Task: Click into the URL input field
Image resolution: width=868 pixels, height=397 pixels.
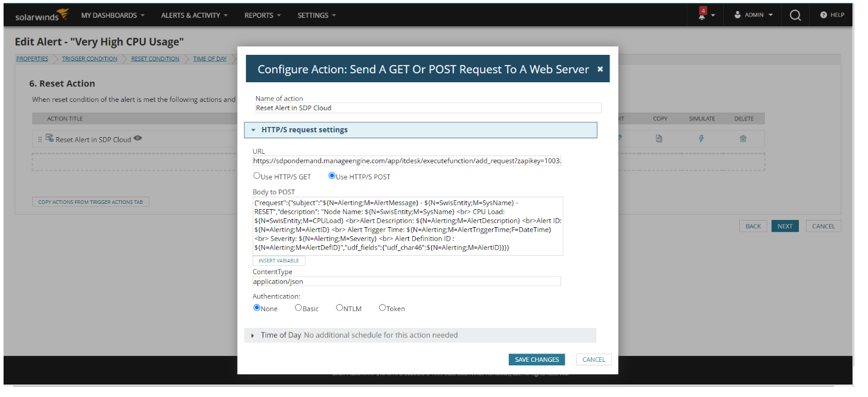Action: [x=407, y=161]
